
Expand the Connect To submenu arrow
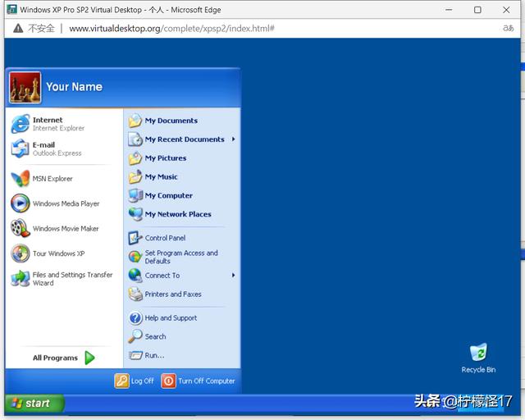point(233,276)
